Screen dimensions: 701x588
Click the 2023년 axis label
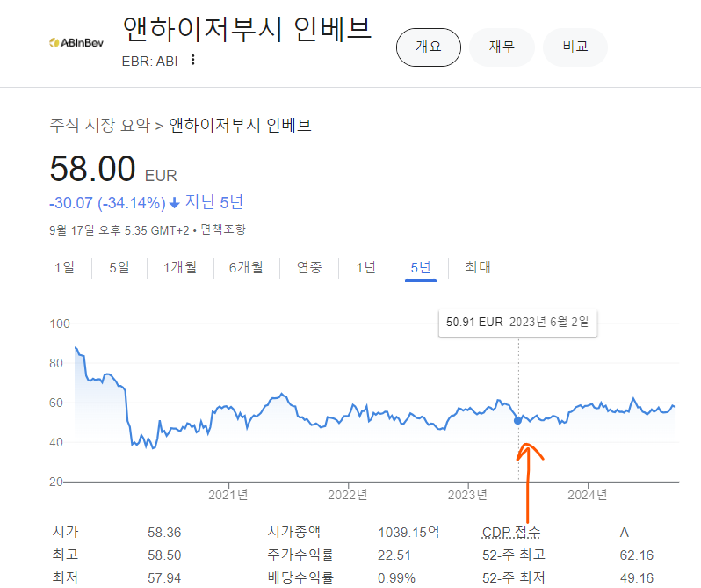pyautogui.click(x=467, y=495)
